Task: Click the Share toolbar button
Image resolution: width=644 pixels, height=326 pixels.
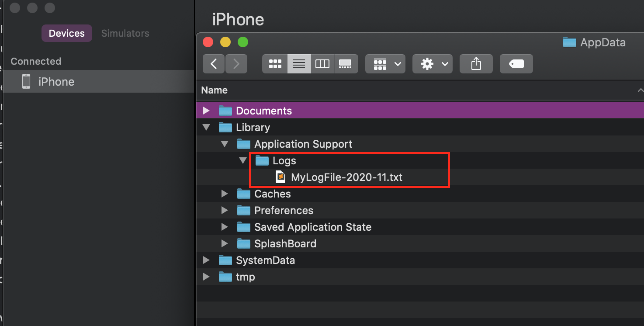Action: click(476, 64)
